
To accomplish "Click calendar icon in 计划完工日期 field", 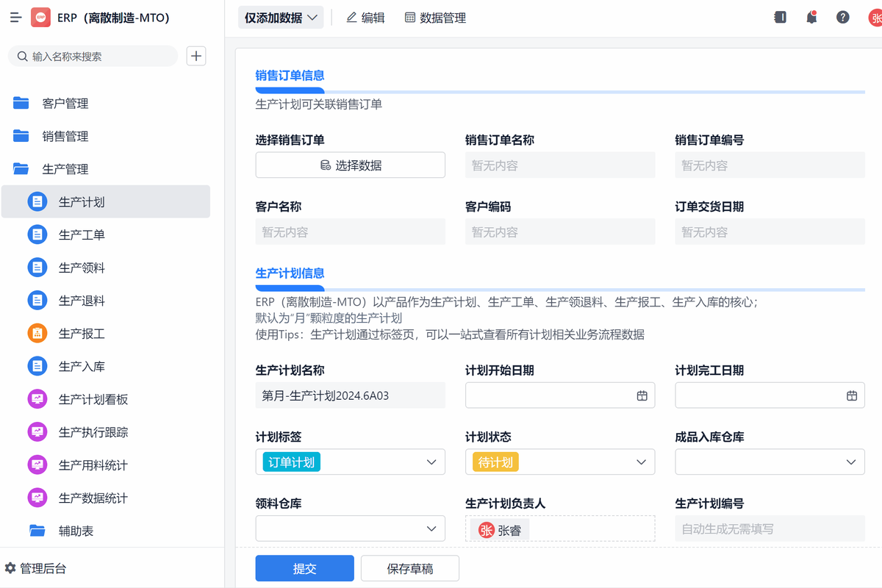I will pos(852,395).
